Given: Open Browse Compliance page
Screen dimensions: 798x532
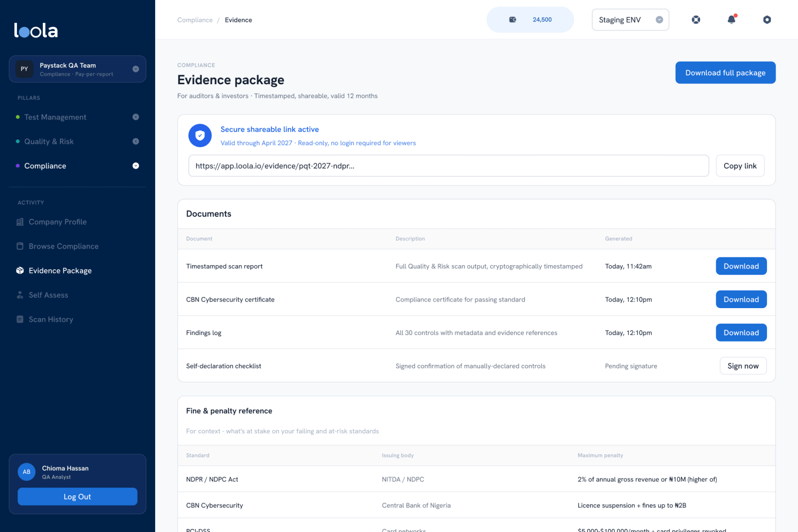Looking at the screenshot, I should tap(64, 246).
